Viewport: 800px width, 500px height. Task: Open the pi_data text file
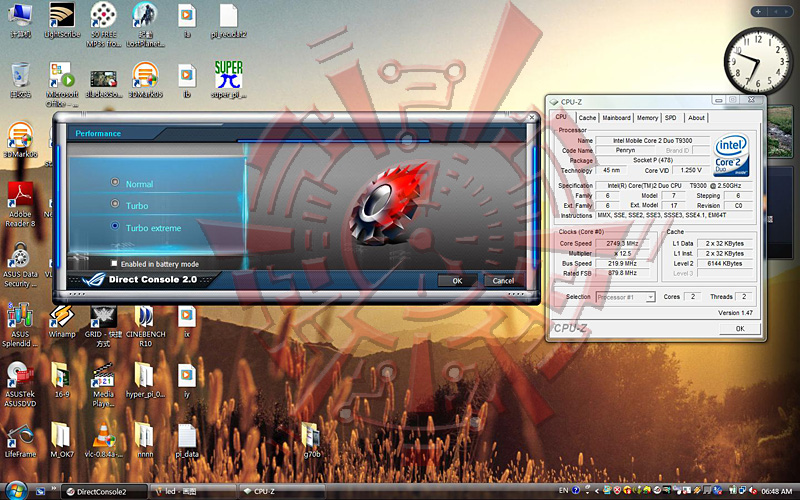(187, 440)
